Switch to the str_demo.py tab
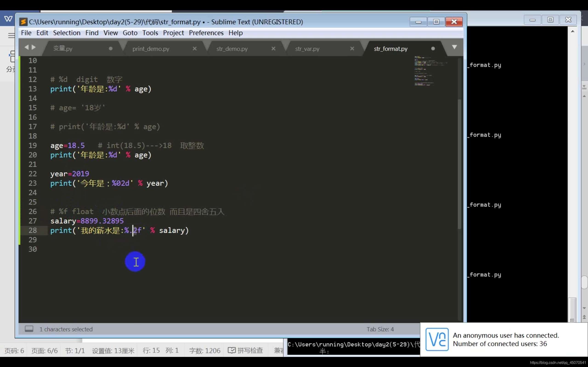 tap(232, 49)
